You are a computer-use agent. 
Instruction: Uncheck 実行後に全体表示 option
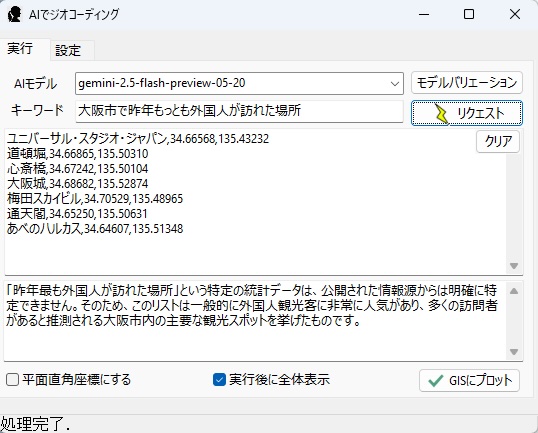pyautogui.click(x=219, y=380)
